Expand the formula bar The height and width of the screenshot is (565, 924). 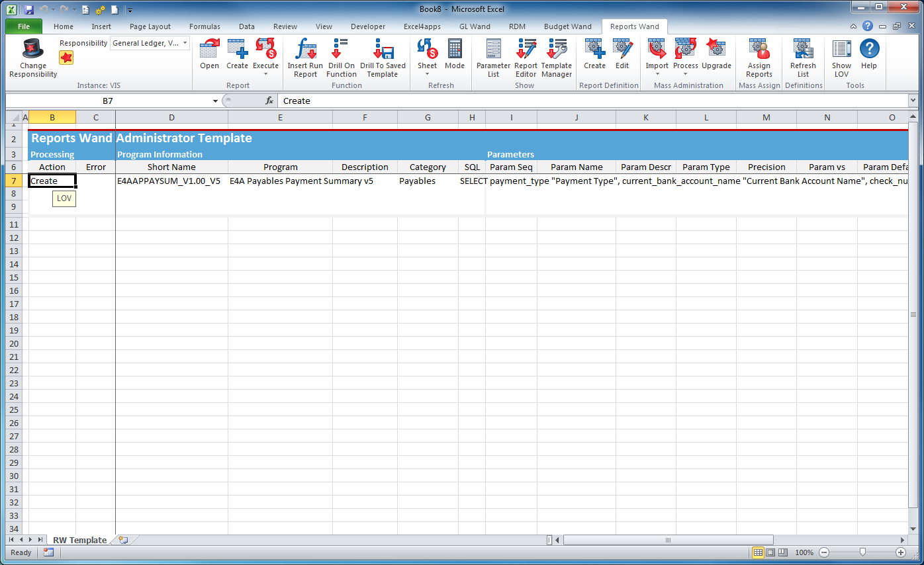coord(913,101)
